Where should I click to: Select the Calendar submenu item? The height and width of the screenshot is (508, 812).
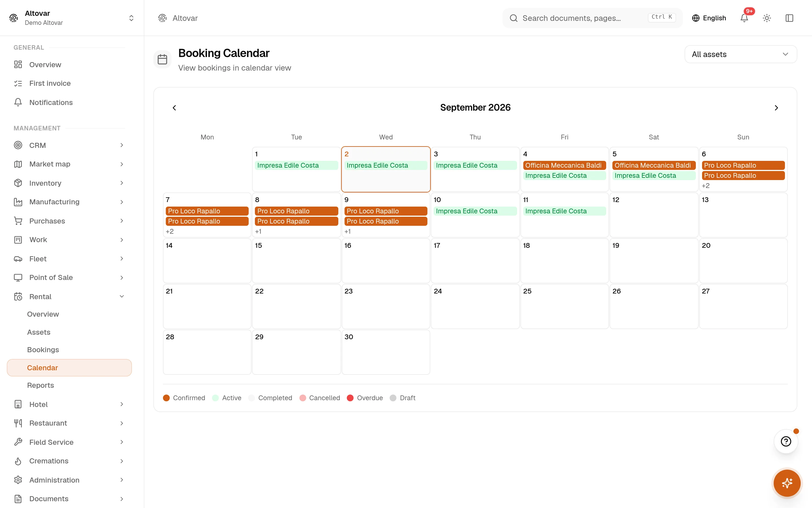coord(69,367)
